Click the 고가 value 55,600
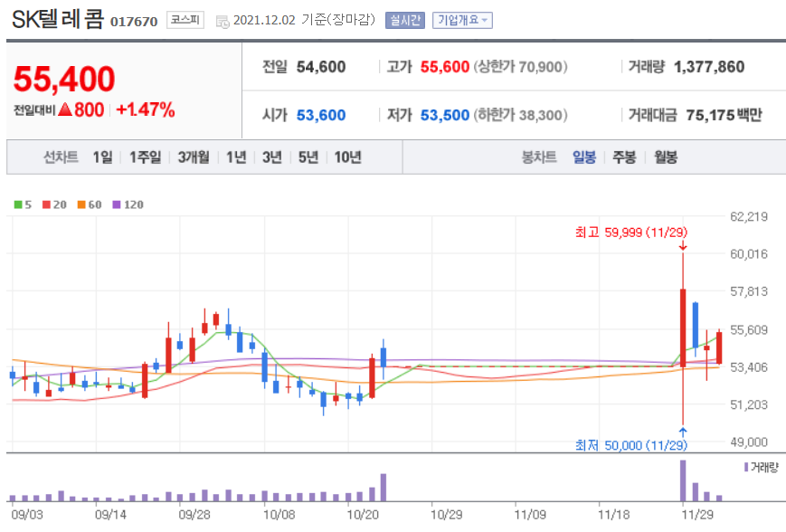 click(445, 67)
